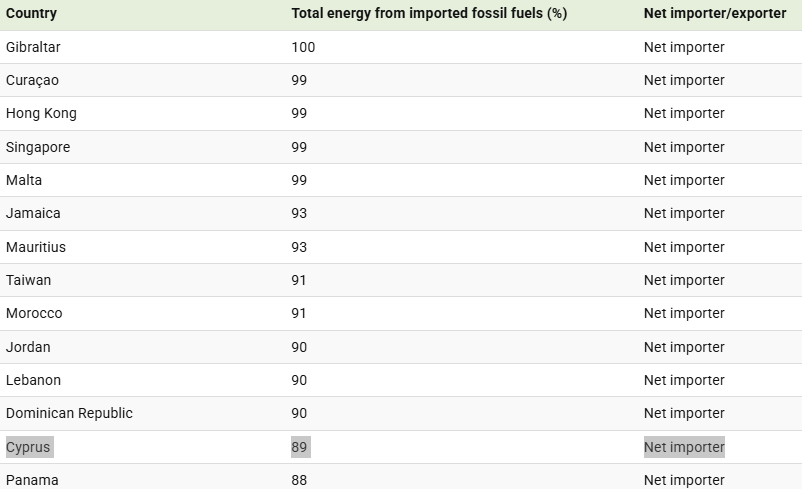Click the Hong Kong cell

click(x=41, y=113)
